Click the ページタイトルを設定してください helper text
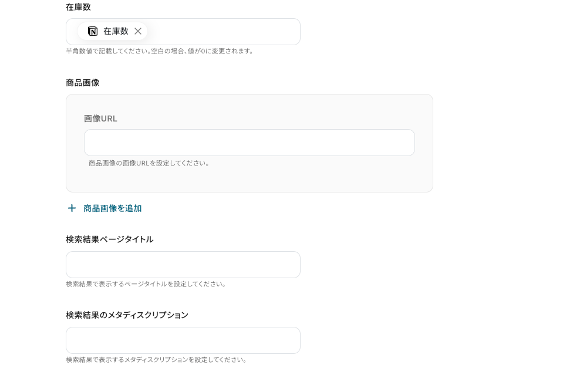This screenshot has height=392, width=580. 146,284
